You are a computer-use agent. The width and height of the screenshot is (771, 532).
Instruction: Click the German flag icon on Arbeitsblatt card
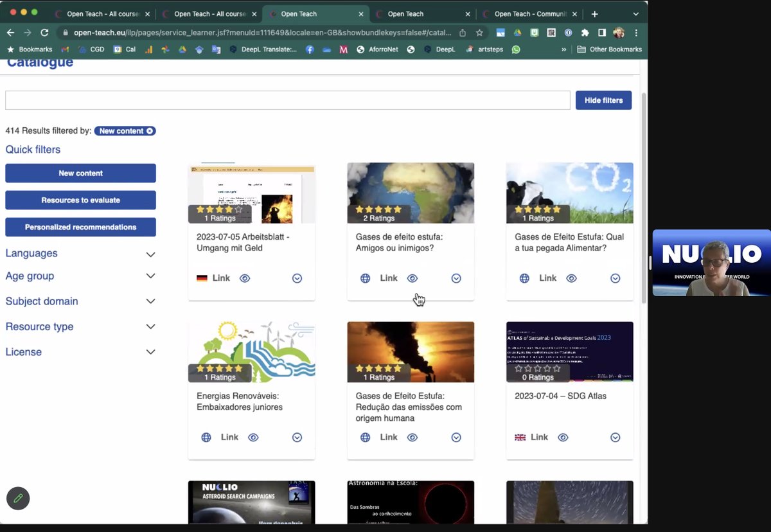click(202, 278)
